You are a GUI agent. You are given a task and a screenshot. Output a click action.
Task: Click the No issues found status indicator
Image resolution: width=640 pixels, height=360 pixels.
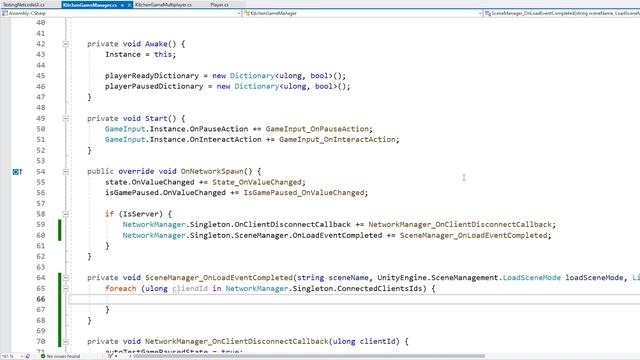60,356
